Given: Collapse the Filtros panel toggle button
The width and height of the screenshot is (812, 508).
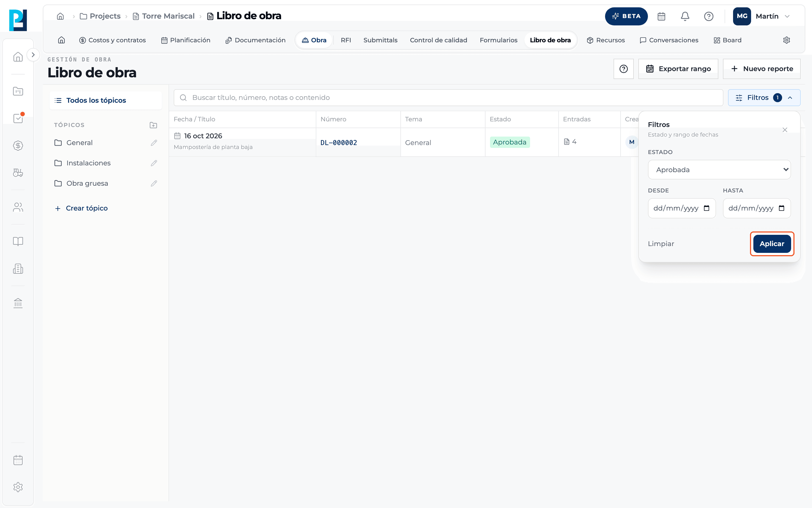Looking at the screenshot, I should coord(764,98).
